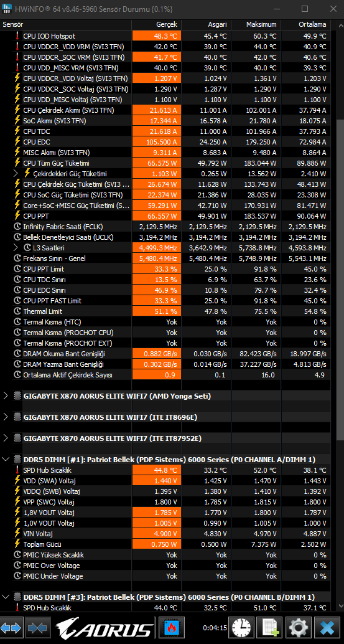Viewport: 344px width, 644px height.
Task: Select the Frekans Sınırı - Genel row label
Action: pos(55,258)
